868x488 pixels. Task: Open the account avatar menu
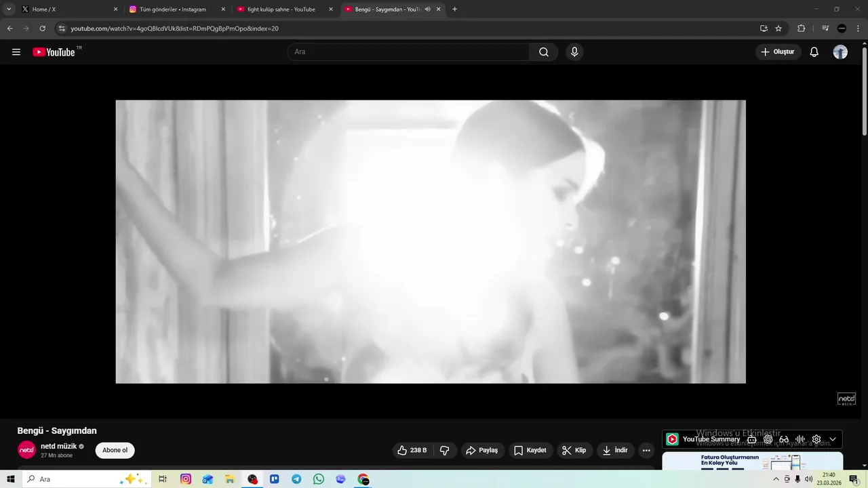coord(840,52)
